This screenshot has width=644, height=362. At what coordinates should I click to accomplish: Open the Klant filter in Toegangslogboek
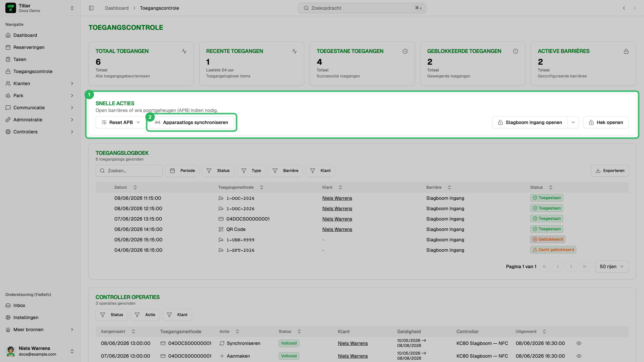click(320, 171)
